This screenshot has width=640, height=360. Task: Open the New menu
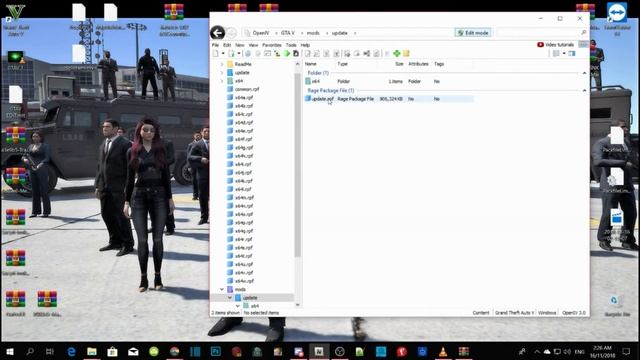[240, 45]
